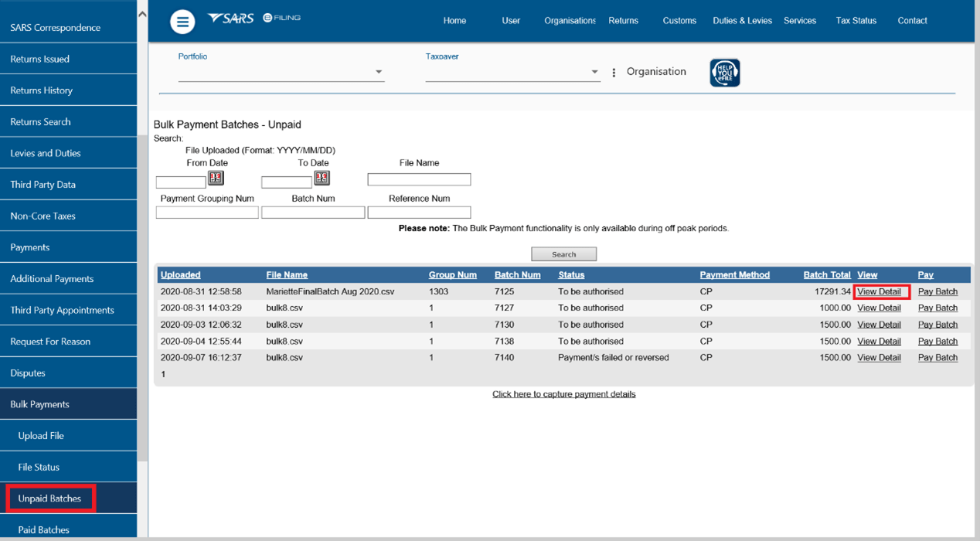This screenshot has width=980, height=541.
Task: Focus the Payment Grouping Num field
Action: [x=207, y=213]
